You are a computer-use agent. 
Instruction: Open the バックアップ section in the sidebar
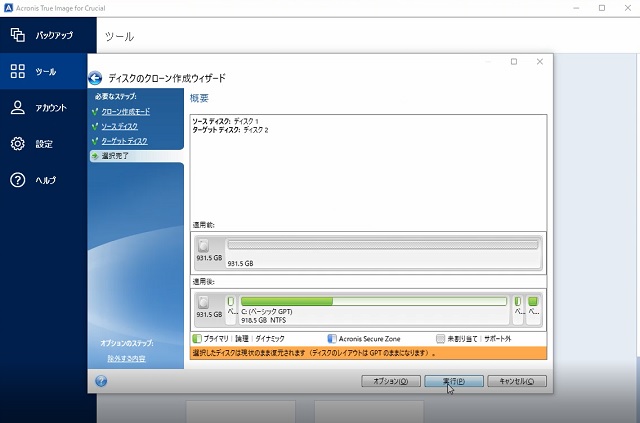48,35
